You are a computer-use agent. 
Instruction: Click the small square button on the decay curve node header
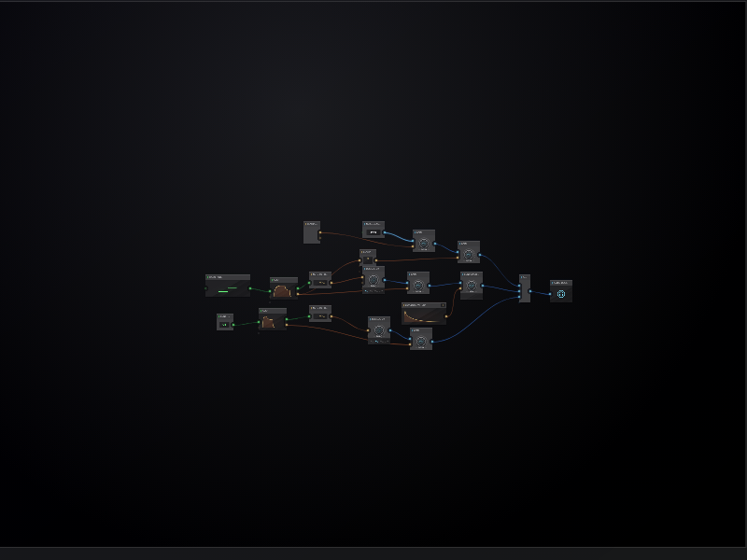pyautogui.click(x=443, y=305)
